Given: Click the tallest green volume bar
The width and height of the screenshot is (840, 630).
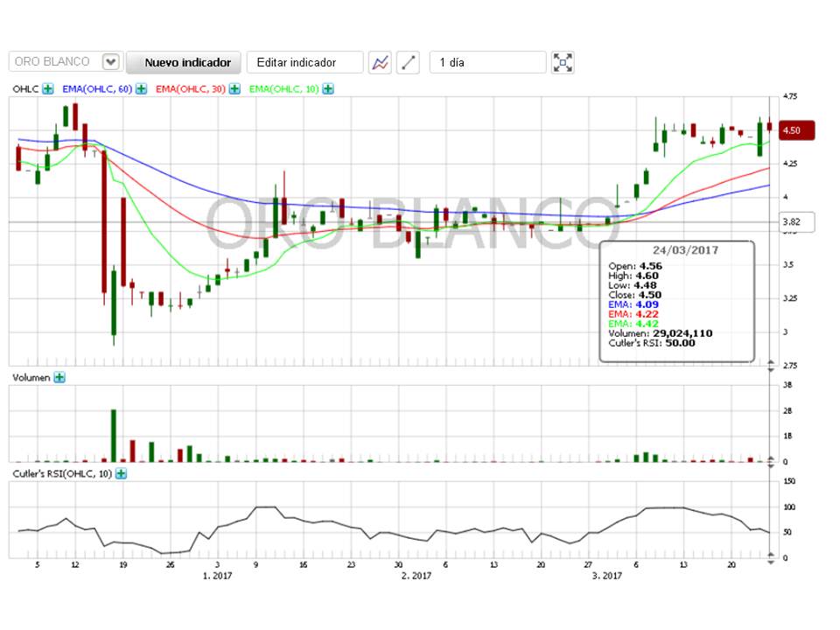Looking at the screenshot, I should pyautogui.click(x=114, y=436).
